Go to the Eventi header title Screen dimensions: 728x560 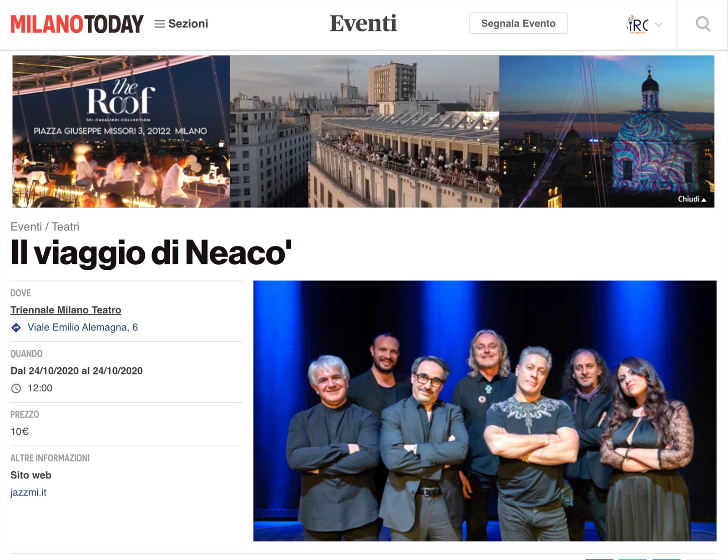[x=363, y=23]
